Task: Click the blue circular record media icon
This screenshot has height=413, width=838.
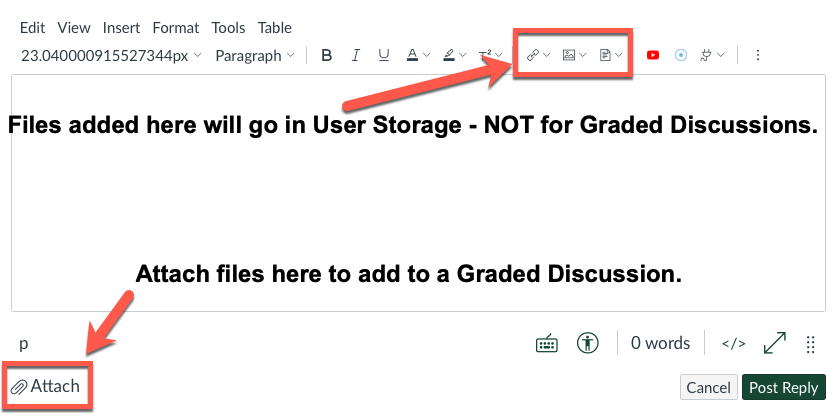Action: (x=680, y=55)
